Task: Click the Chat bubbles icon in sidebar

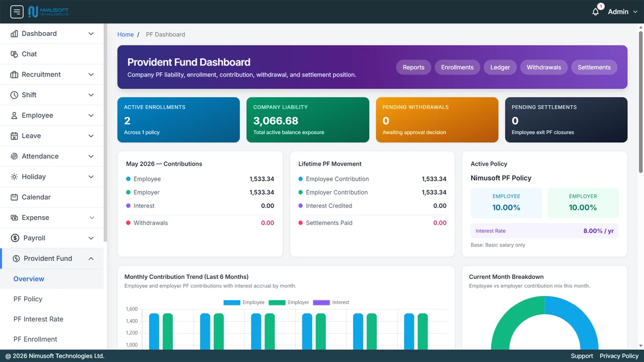Action: pos(14,54)
